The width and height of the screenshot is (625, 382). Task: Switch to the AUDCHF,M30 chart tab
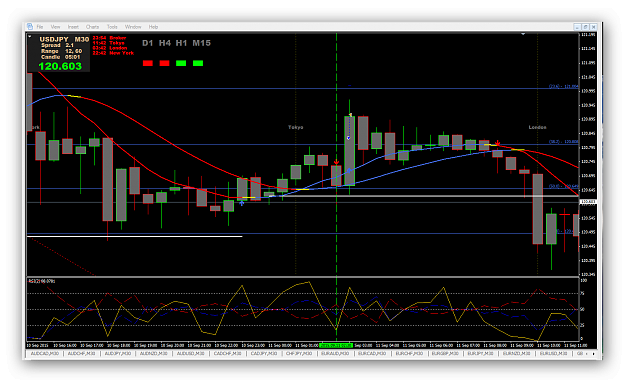81,354
